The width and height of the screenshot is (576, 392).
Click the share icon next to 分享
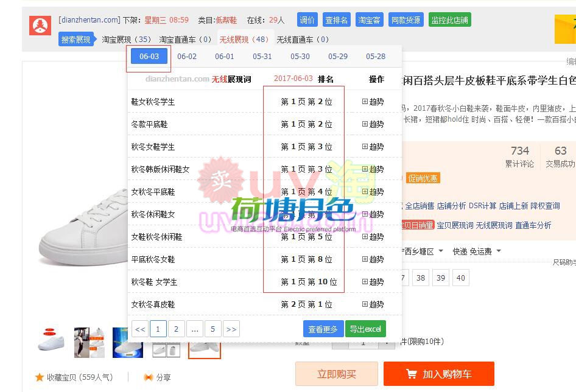coord(148,377)
